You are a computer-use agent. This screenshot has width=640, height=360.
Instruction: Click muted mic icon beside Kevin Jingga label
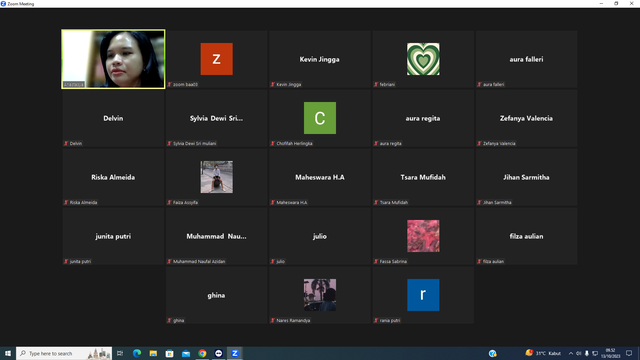tap(272, 84)
